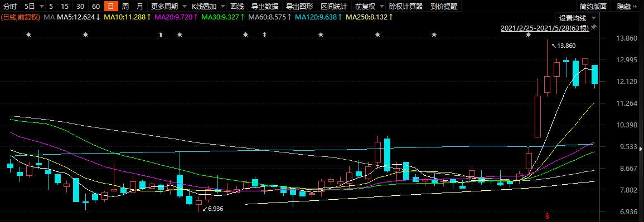Switch to 分时 intraday view

coord(10,6)
